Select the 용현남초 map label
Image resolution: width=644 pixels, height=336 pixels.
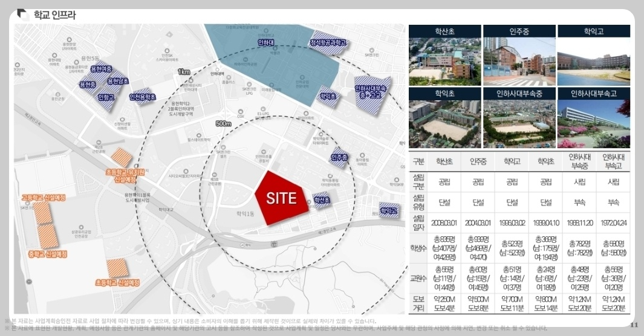118,81
